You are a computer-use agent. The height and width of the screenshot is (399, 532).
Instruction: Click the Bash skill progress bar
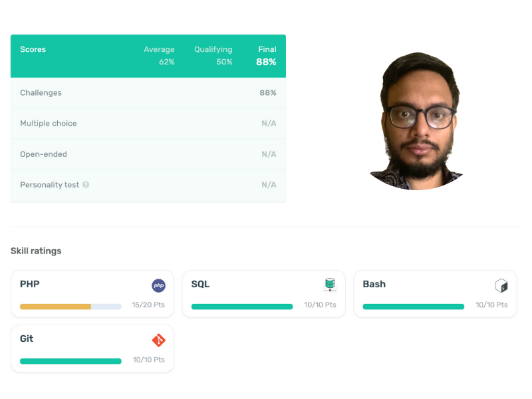pyautogui.click(x=413, y=307)
